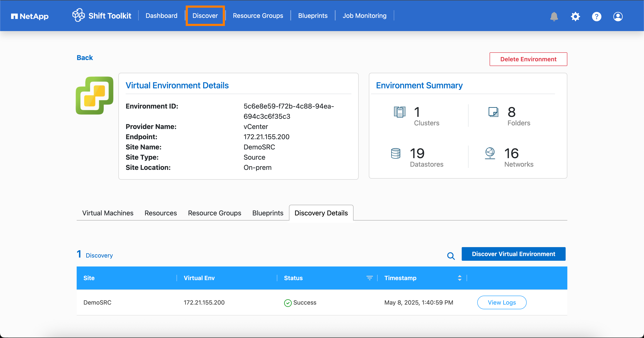View Logs for the DemoSRC discovery

coord(502,302)
